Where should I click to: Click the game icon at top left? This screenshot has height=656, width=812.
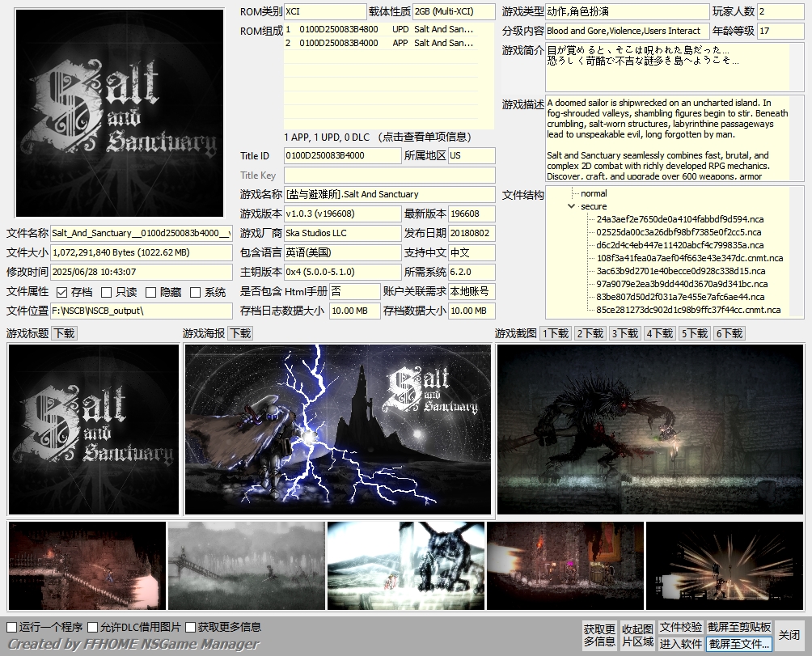pyautogui.click(x=120, y=113)
